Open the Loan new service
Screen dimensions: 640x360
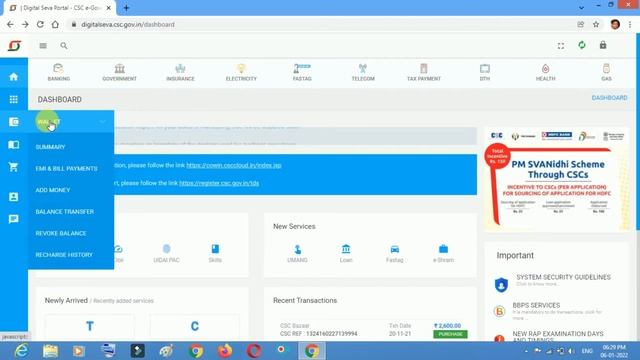346,253
